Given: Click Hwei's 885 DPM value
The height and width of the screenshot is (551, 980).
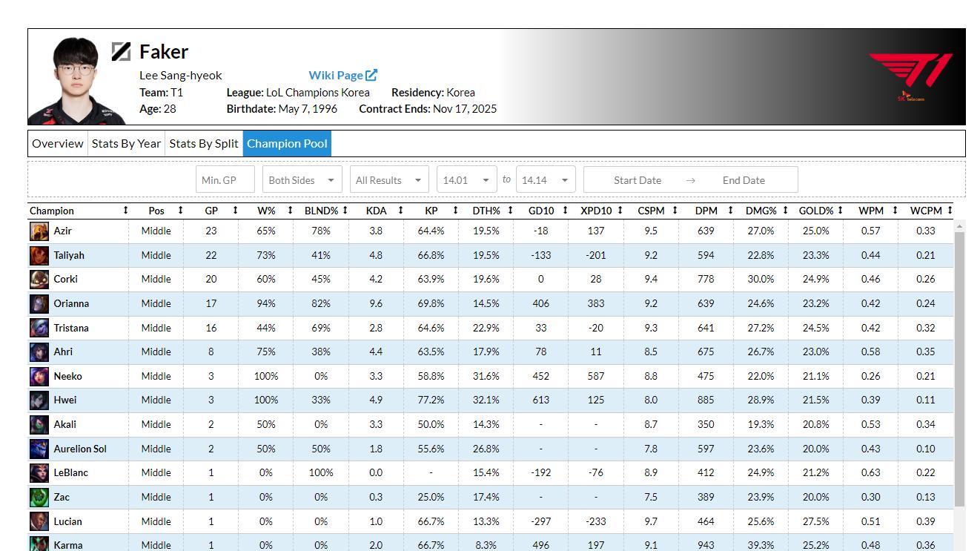Looking at the screenshot, I should tap(706, 400).
